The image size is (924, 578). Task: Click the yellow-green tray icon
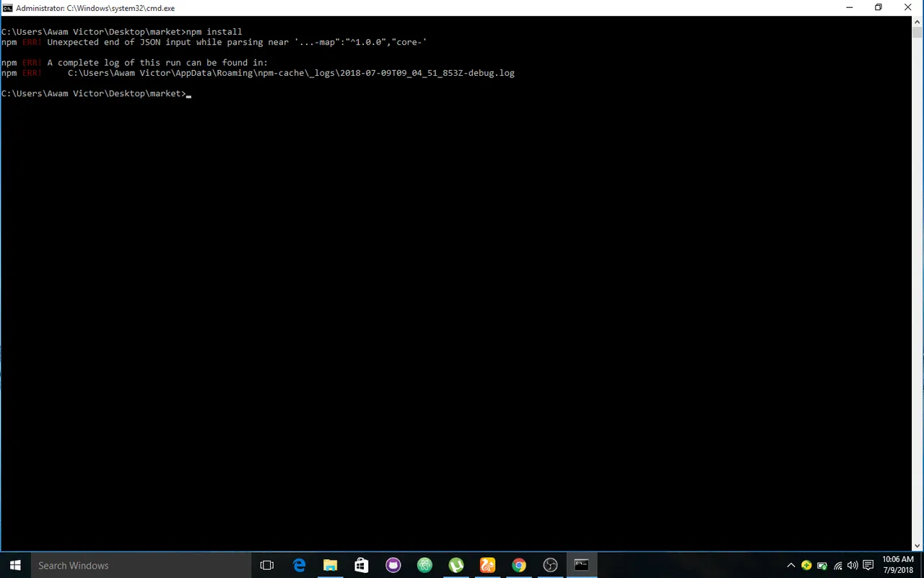click(806, 565)
